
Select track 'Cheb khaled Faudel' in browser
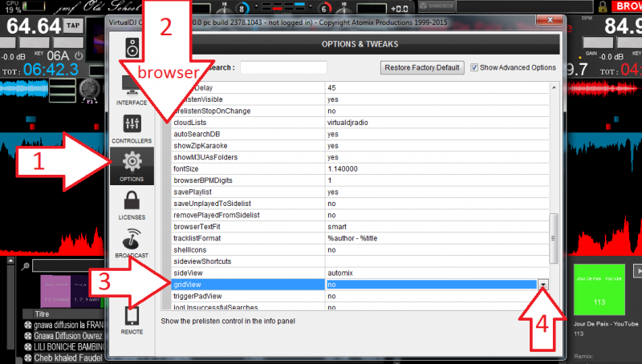[x=68, y=358]
